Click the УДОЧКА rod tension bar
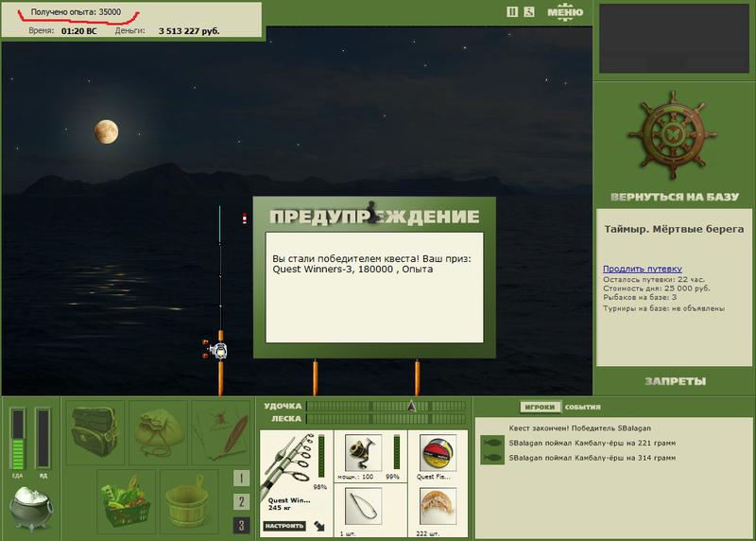 (x=387, y=406)
